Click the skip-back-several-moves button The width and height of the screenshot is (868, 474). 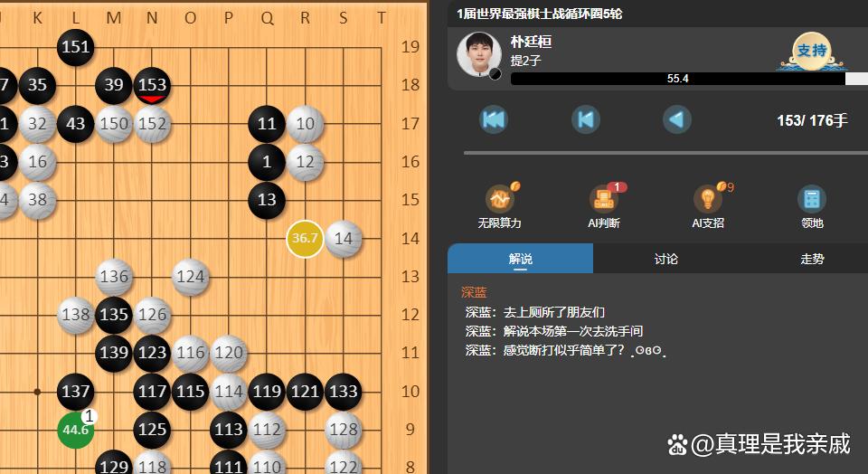pyautogui.click(x=585, y=119)
